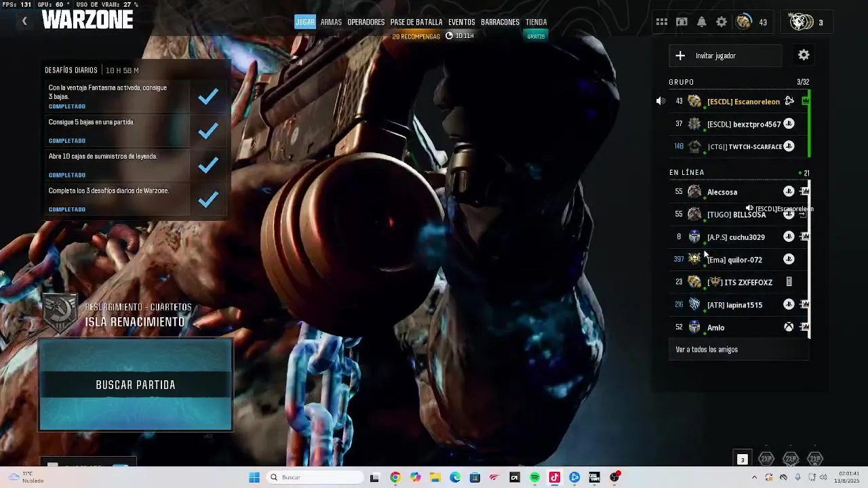Viewport: 868px width, 488px height.
Task: Click the third 2XP token icon
Action: (815, 459)
